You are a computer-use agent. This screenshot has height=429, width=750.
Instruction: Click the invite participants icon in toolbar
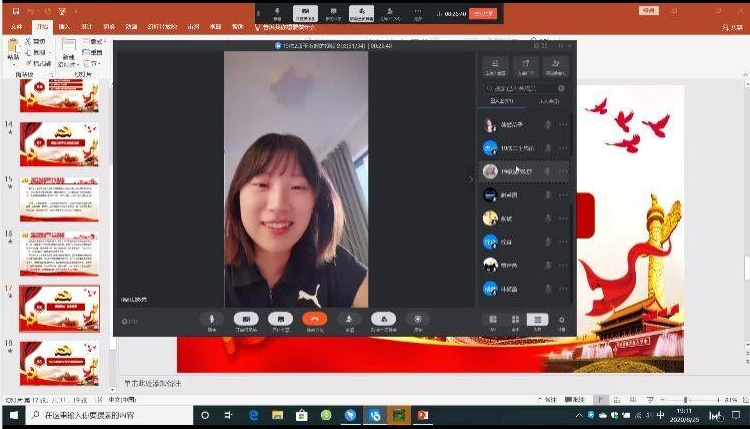tap(349, 320)
